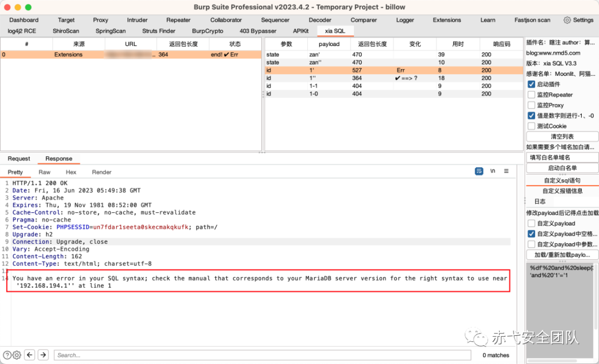Click the payload area horizontal scrollbar
Screen dimensions: 599x364
pos(552,361)
